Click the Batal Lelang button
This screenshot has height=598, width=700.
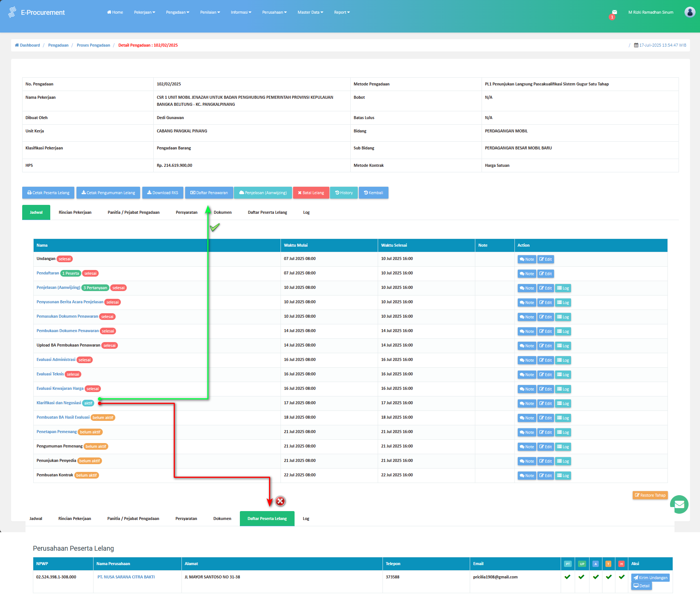311,193
